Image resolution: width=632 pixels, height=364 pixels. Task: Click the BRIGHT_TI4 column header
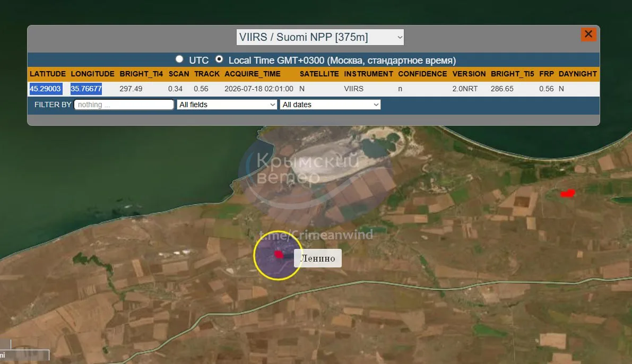[x=141, y=74]
